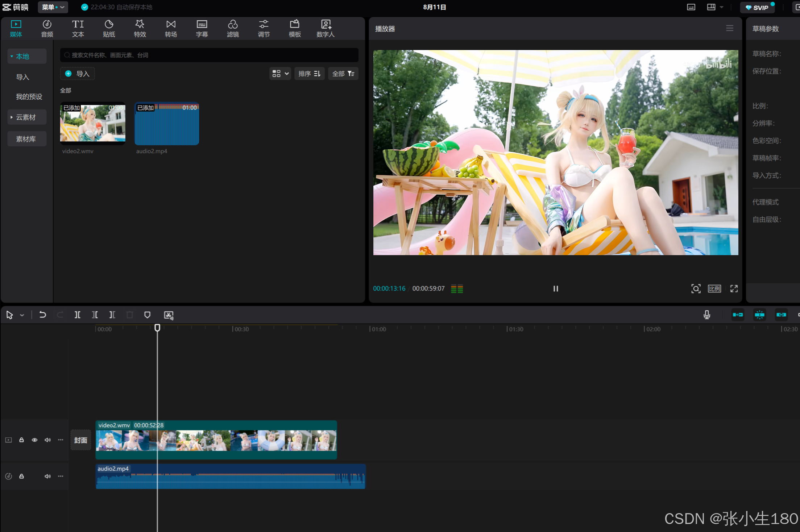This screenshot has height=532, width=800.
Task: Toggle visibility of video2.wmv track
Action: coord(34,439)
